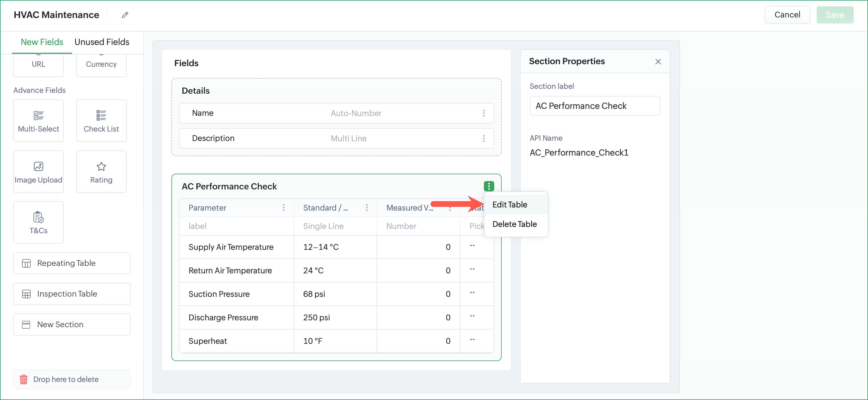Click the Repeating Table label
Image resolution: width=868 pixels, height=400 pixels.
[67, 263]
